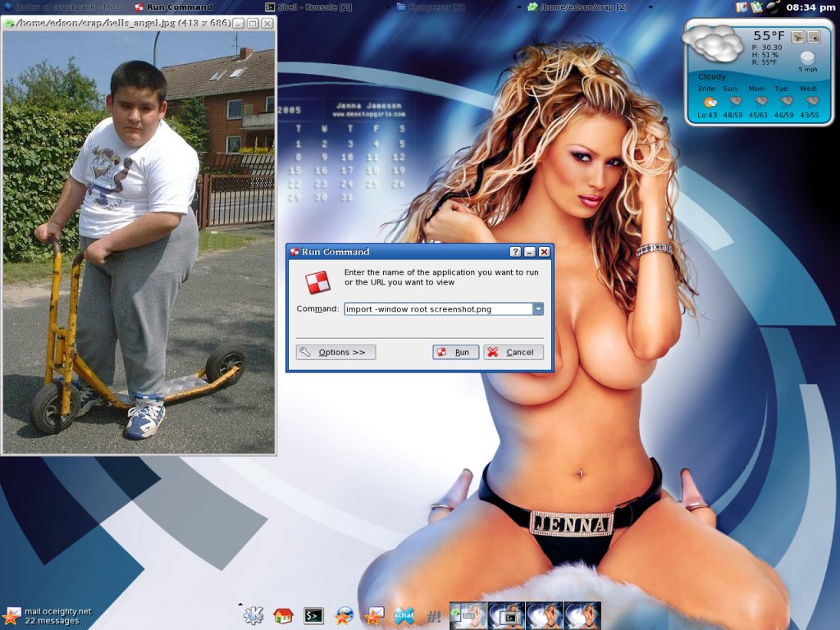Select the 'Konqueror [3]' taskbar entry
Image resolution: width=840 pixels, height=630 pixels.
[431, 7]
